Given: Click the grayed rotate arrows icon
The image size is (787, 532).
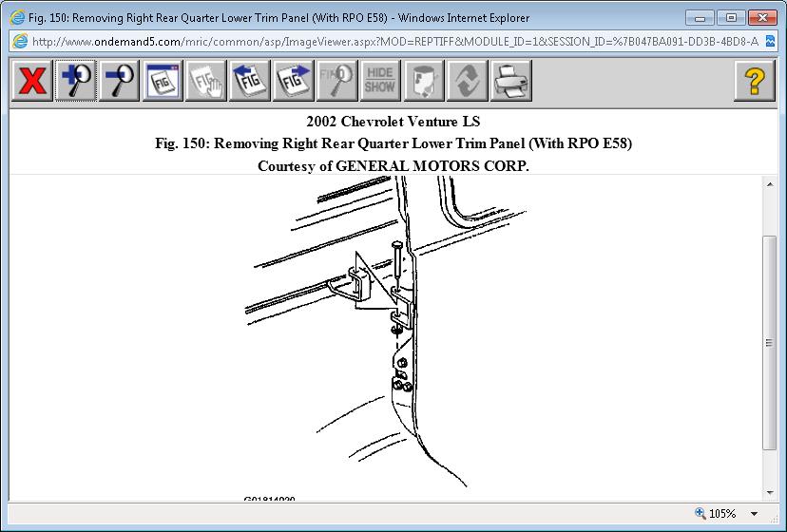Looking at the screenshot, I should 467,81.
